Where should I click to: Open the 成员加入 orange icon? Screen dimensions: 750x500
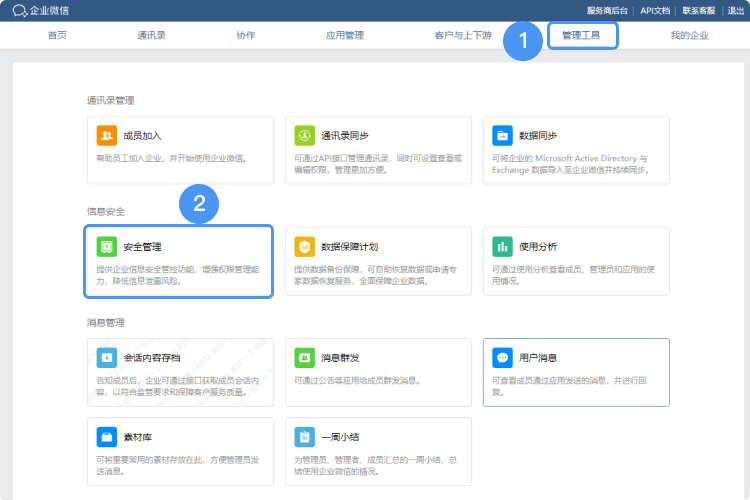pos(107,135)
